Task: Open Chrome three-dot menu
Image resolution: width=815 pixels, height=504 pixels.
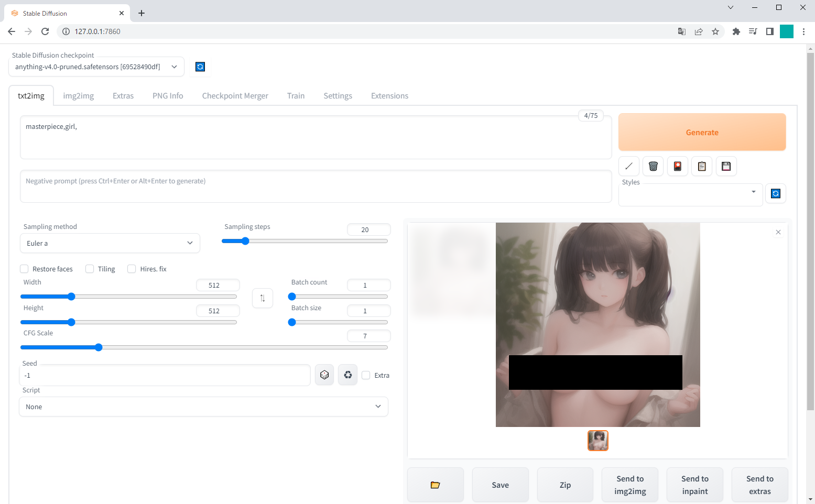Action: tap(803, 31)
